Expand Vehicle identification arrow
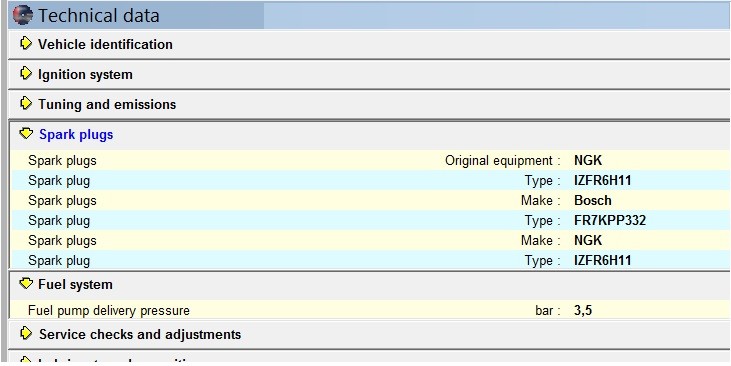 point(26,43)
